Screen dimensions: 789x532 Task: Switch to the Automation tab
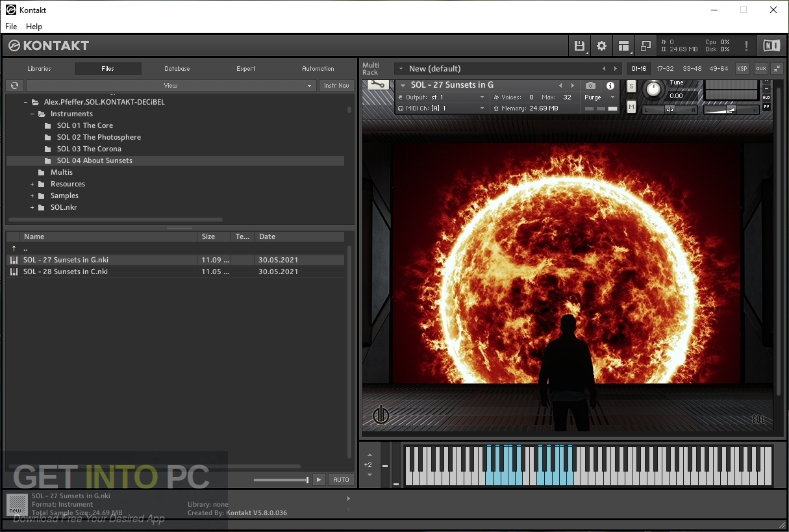(x=318, y=68)
